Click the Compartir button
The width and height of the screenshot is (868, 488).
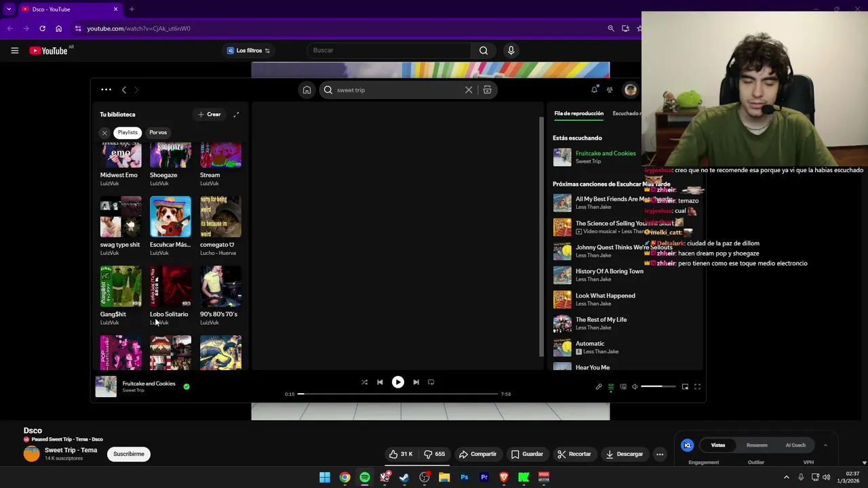pos(477,454)
